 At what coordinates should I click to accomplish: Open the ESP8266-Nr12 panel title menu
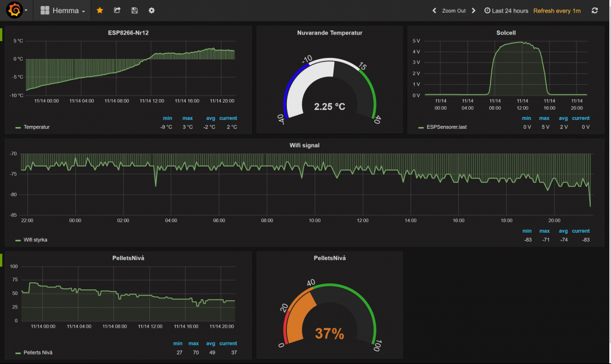click(128, 33)
